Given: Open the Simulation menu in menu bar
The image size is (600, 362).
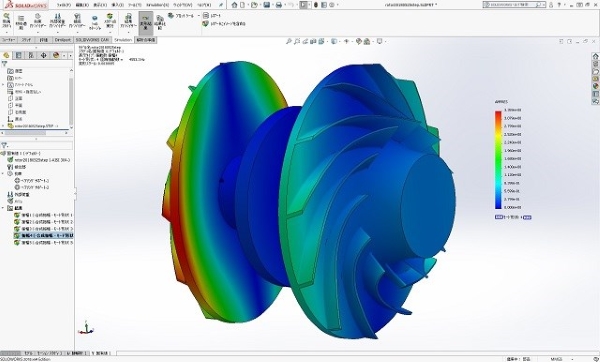Looking at the screenshot, I should coord(157,5).
